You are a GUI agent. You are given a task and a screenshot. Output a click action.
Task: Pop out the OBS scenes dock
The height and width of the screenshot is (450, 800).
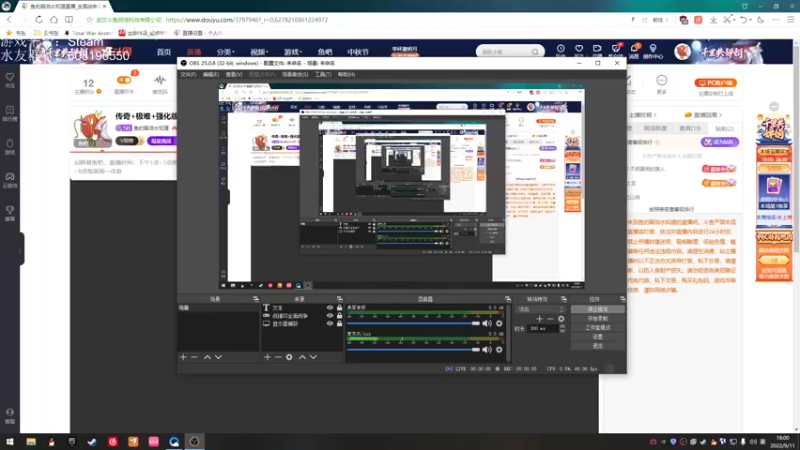click(256, 299)
